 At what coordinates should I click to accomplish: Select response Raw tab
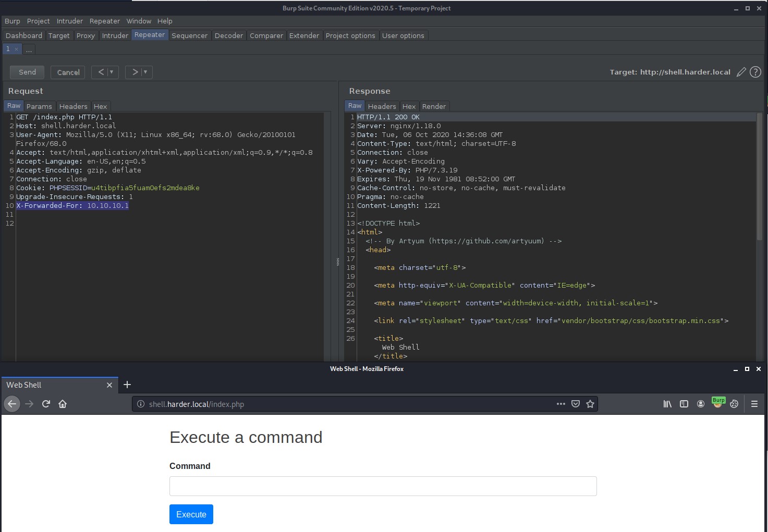coord(355,106)
